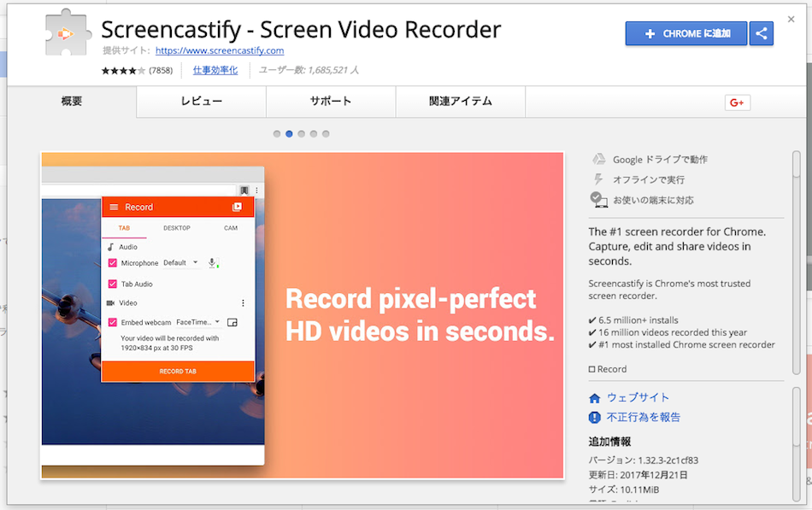Select the second active carousel dot
The height and width of the screenshot is (510, 812).
(x=289, y=134)
